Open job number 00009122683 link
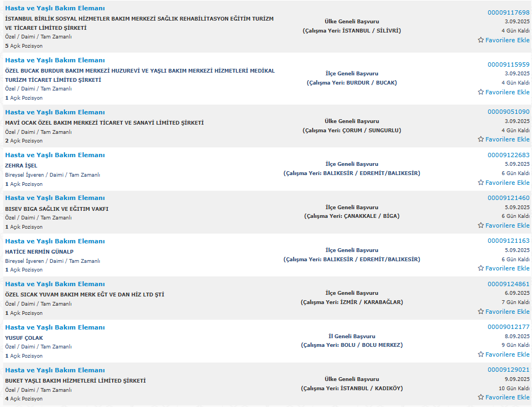The image size is (532, 407). pyautogui.click(x=509, y=155)
